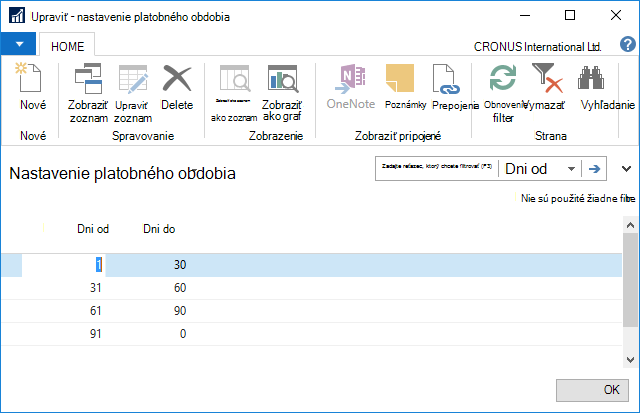Switch to the HOME ribbon tab

click(67, 47)
